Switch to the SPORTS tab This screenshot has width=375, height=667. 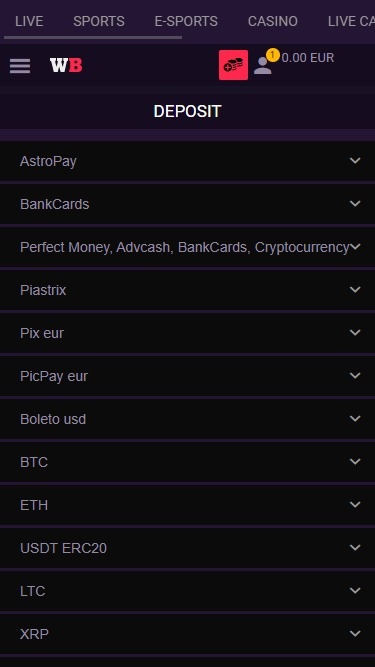99,21
